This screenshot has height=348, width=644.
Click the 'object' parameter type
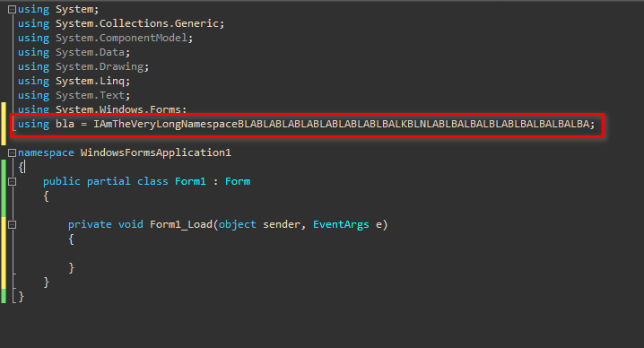(x=238, y=224)
